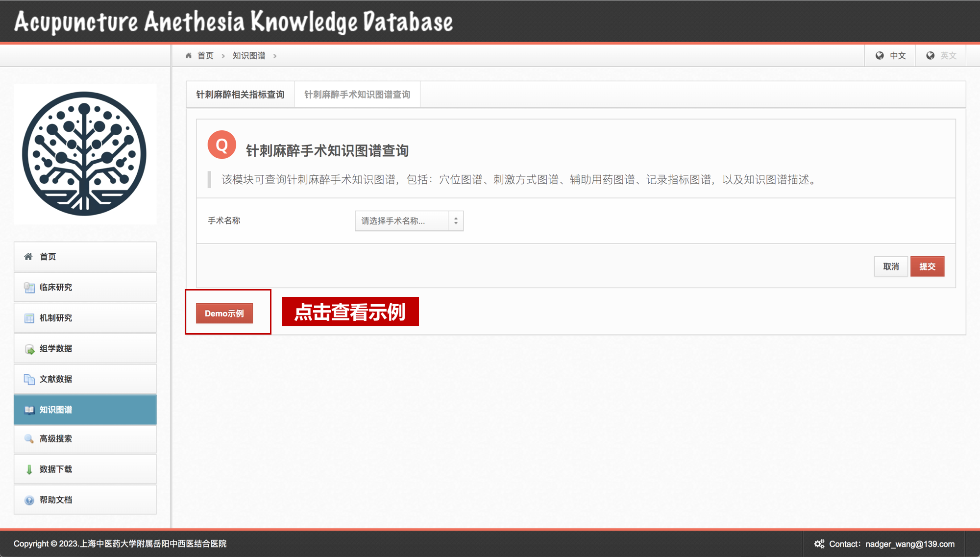This screenshot has height=557, width=980.
Task: Select 针刺麻醉手术知识图谱查询 tab
Action: [357, 95]
